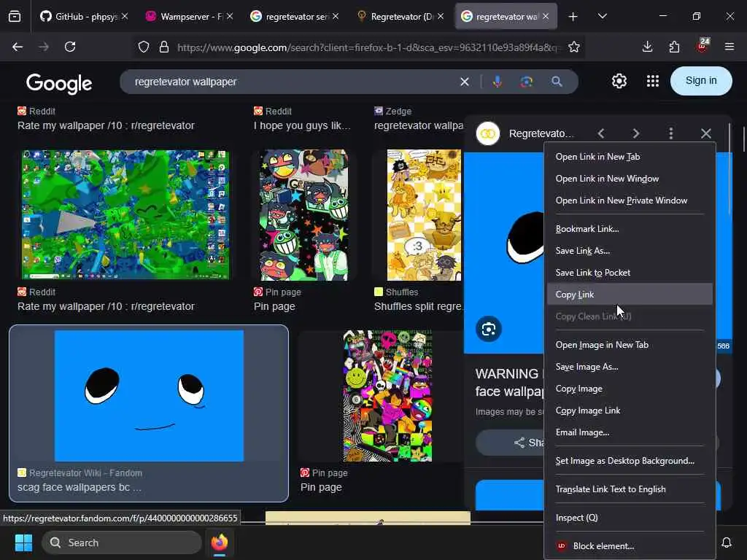Screen dimensions: 747x560
Task: Select Inspect (Q) menu entry
Action: 630,518
